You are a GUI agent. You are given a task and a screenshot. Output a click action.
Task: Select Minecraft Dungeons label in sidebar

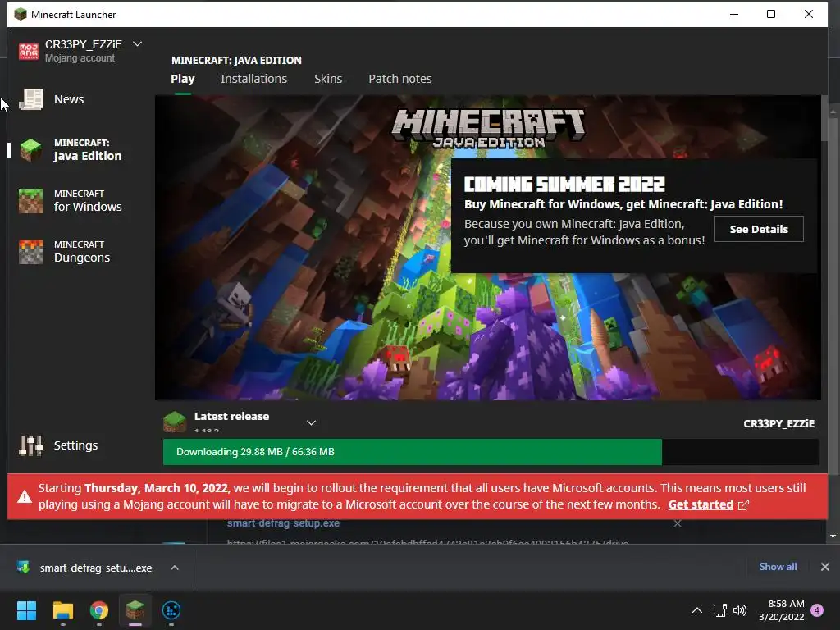(x=82, y=252)
